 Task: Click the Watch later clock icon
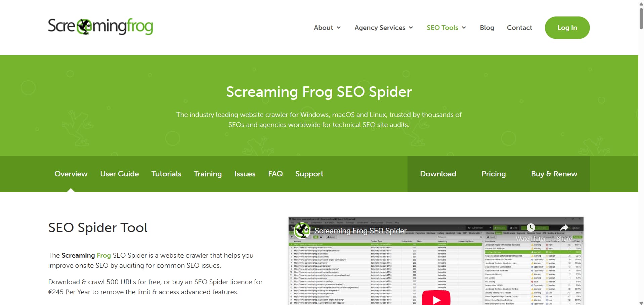click(x=531, y=228)
